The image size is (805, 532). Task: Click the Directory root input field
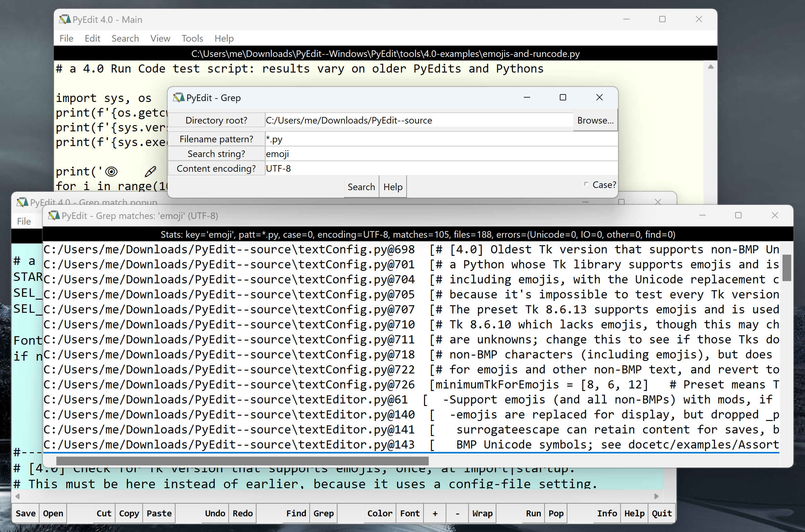click(419, 120)
